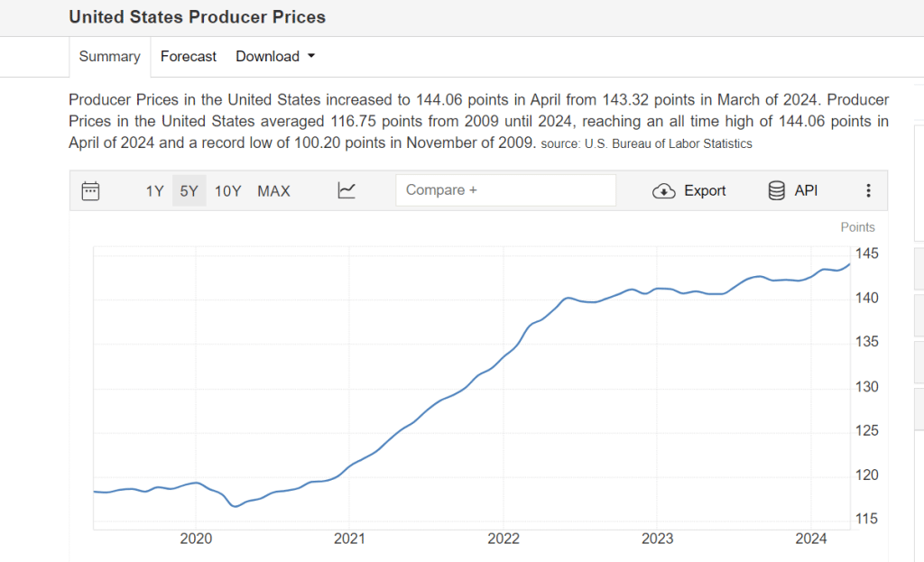
Task: Select the 5Y time range
Action: [x=189, y=190]
